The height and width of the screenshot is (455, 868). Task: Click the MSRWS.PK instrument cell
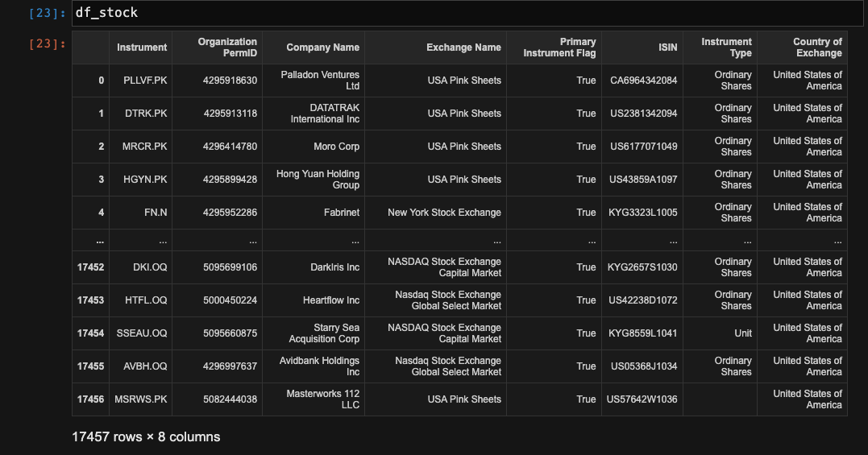(140, 399)
